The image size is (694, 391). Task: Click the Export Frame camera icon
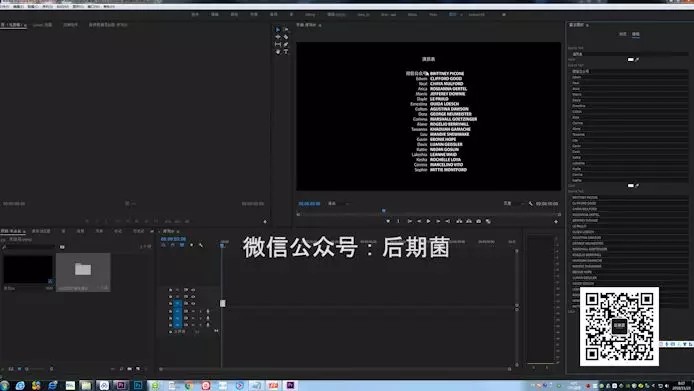[x=478, y=221]
